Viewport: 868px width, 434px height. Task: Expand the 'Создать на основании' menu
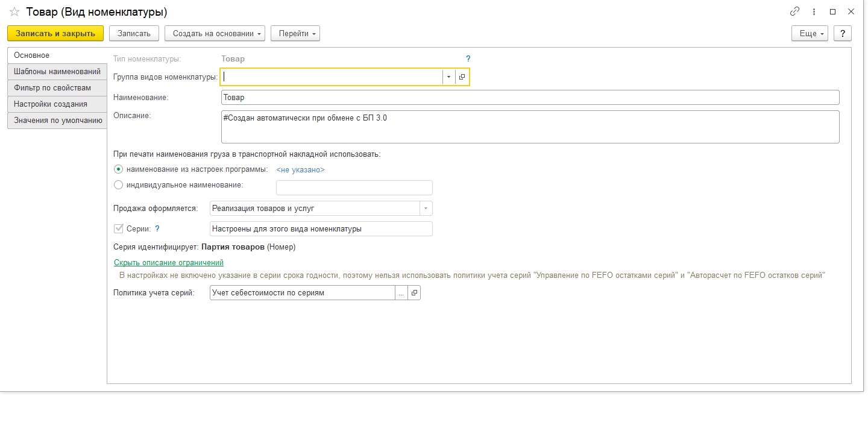tap(215, 34)
